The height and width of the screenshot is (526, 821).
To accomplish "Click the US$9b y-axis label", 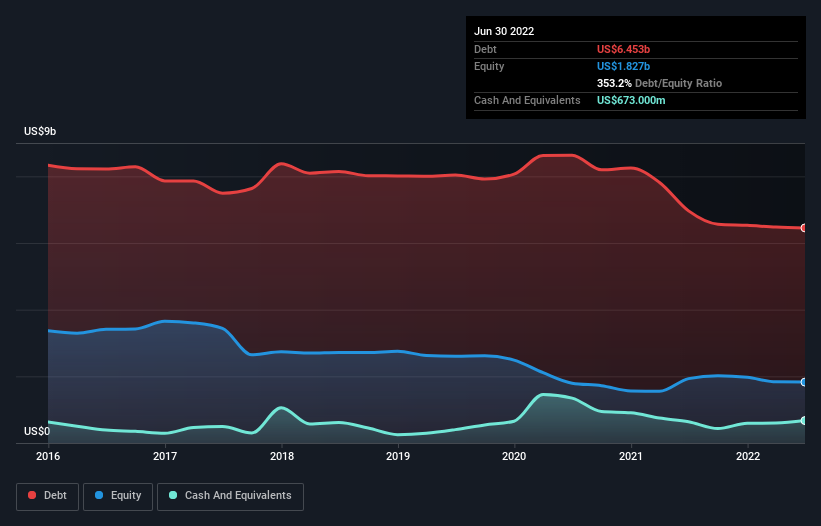I will (x=40, y=131).
